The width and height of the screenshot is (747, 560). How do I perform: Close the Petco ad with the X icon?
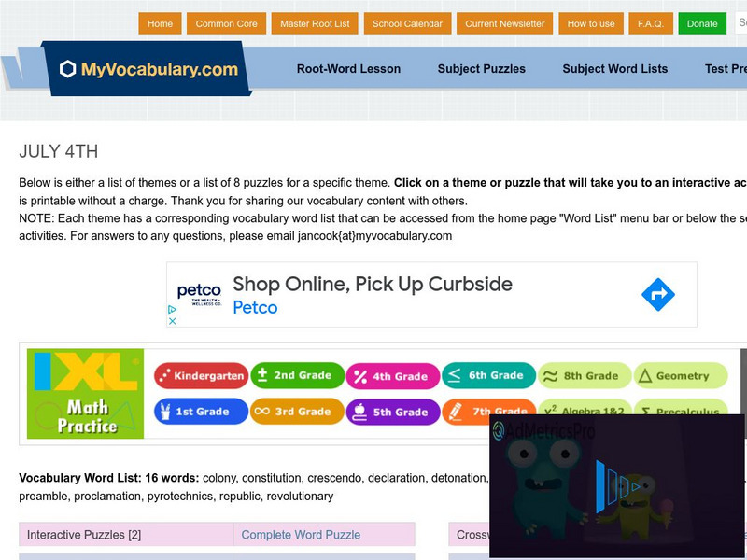click(173, 321)
